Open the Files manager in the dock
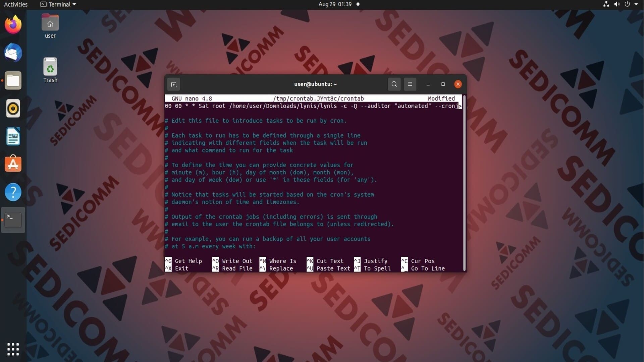The image size is (644, 362). tap(13, 80)
